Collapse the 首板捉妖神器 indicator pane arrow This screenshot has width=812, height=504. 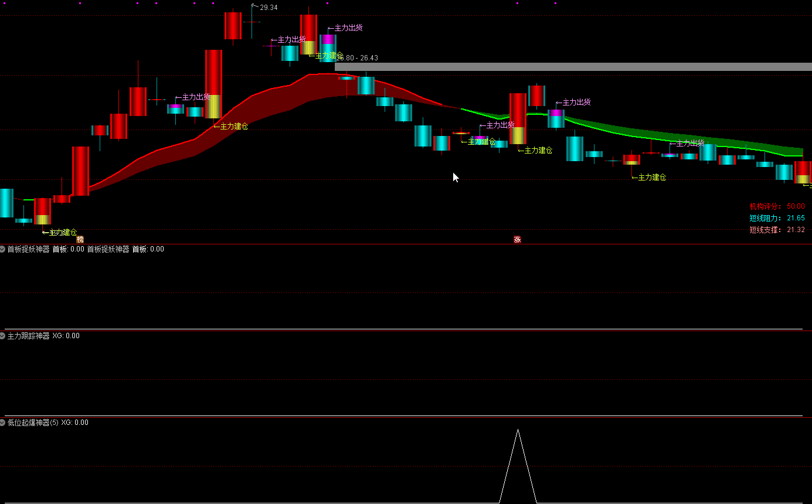pos(3,249)
